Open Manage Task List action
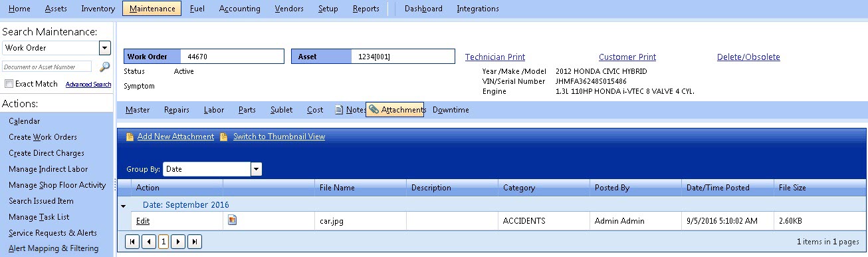Viewport: 868px width, 257px height. click(x=39, y=217)
